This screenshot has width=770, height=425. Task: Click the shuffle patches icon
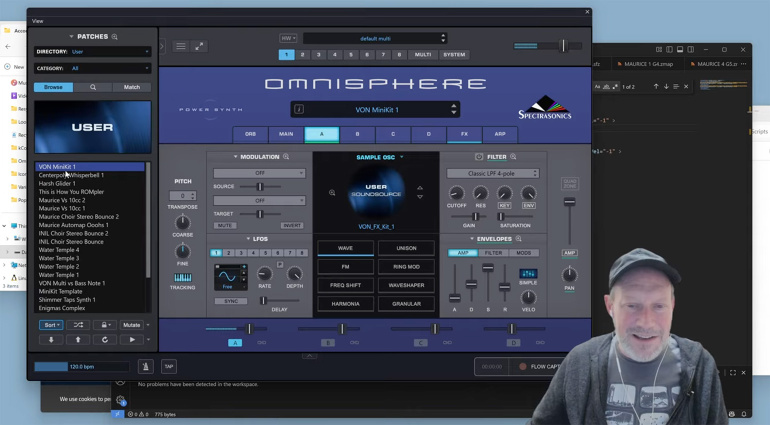78,325
